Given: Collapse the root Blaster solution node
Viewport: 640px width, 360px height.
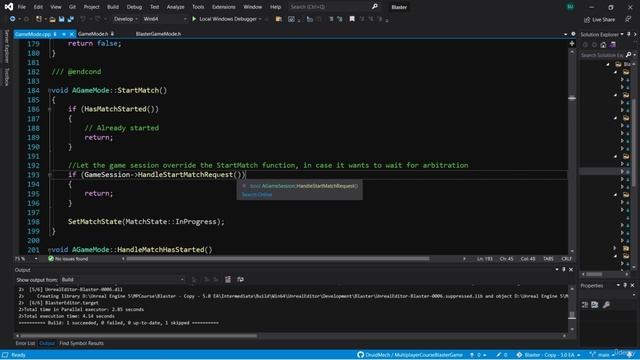Looking at the screenshot, I should point(608,64).
